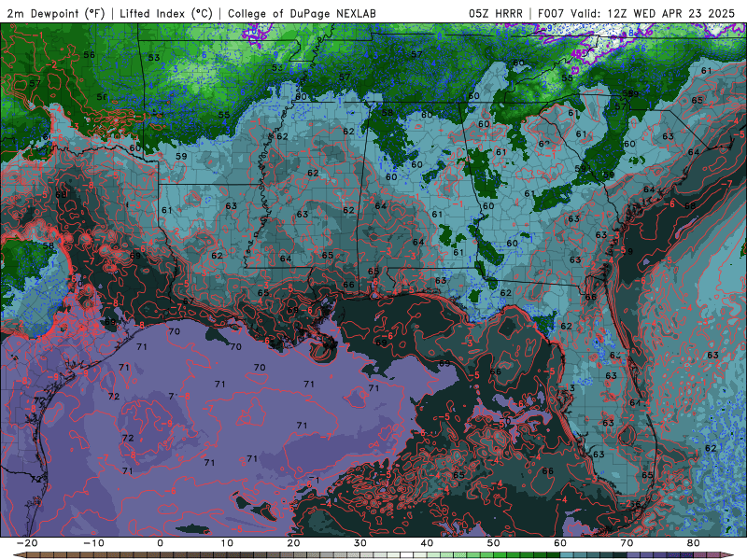This screenshot has width=747, height=560.
Task: Click the "F007 Valid: 12Z WED APR 23 2025" text
Action: click(x=636, y=14)
